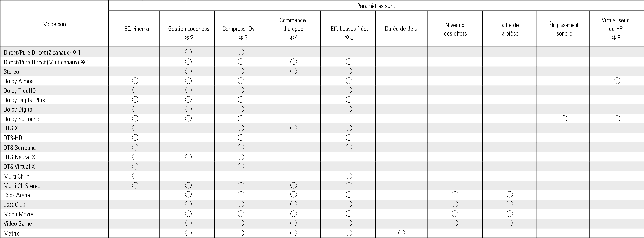The image size is (644, 238).
Task: Click DTS Neural:X's Gestion Loudness circle
Action: click(188, 157)
